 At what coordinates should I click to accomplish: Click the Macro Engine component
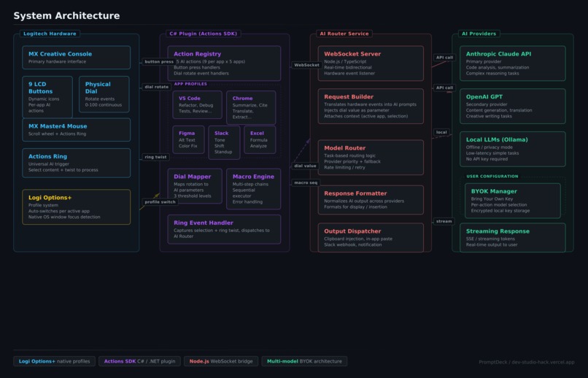pos(253,189)
